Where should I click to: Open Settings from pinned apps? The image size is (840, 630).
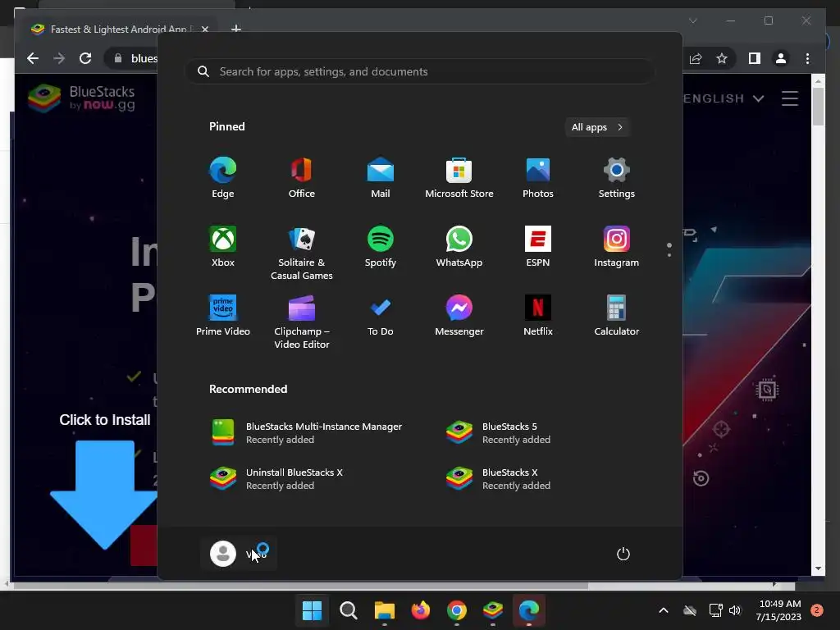pyautogui.click(x=617, y=178)
